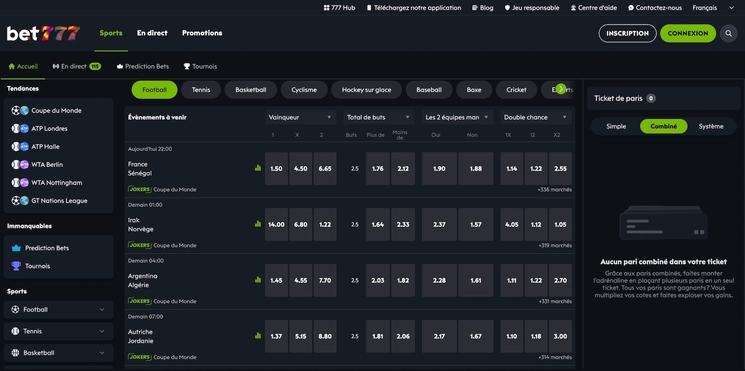This screenshot has height=371, width=745.
Task: Open Contactez-nous link
Action: point(655,8)
